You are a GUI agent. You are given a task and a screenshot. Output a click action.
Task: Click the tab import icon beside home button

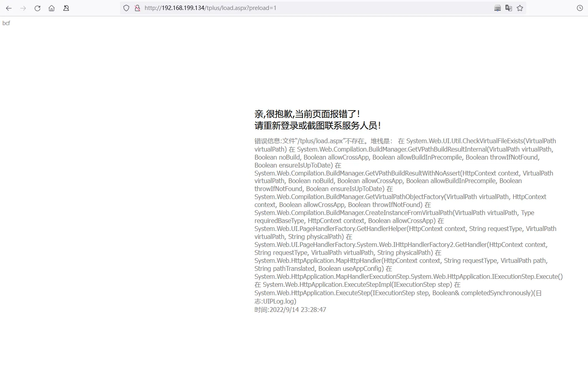66,8
